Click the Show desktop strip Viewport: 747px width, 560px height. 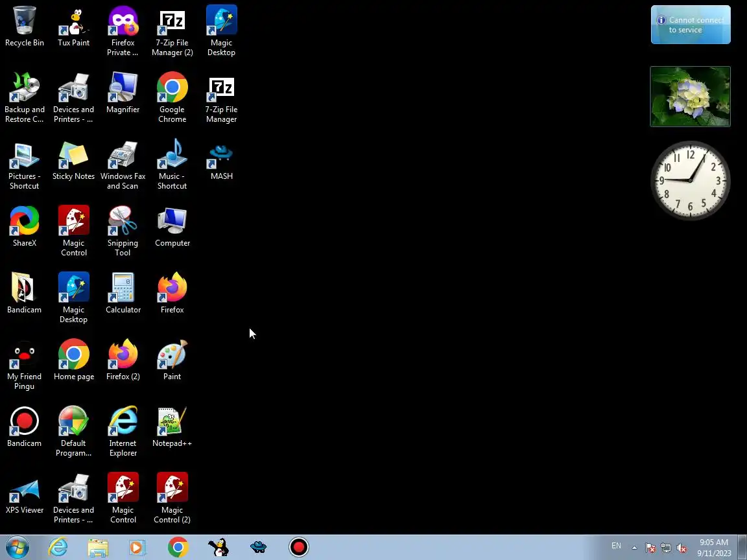coord(742,547)
